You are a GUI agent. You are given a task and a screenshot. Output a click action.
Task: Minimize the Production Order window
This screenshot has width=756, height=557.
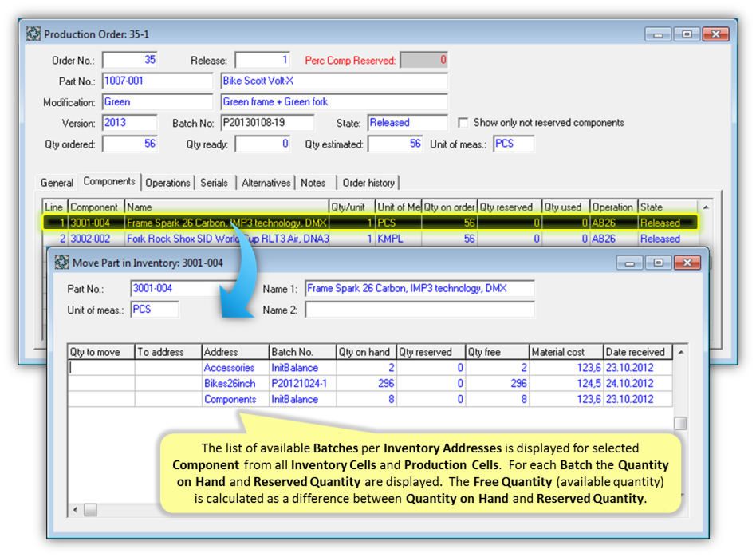tap(658, 34)
